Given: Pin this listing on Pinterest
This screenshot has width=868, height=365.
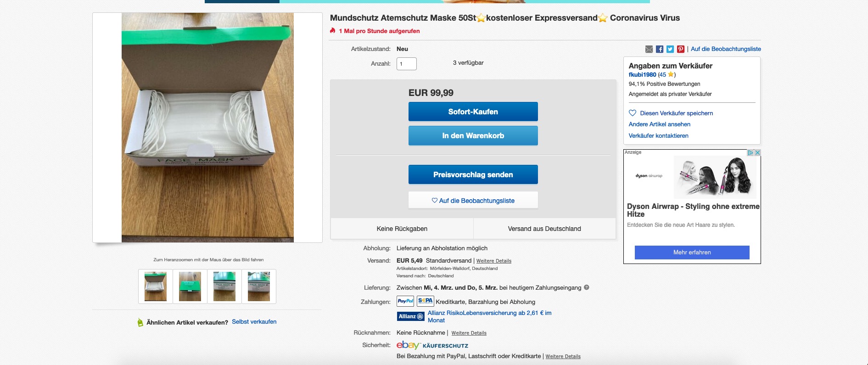Looking at the screenshot, I should 681,49.
